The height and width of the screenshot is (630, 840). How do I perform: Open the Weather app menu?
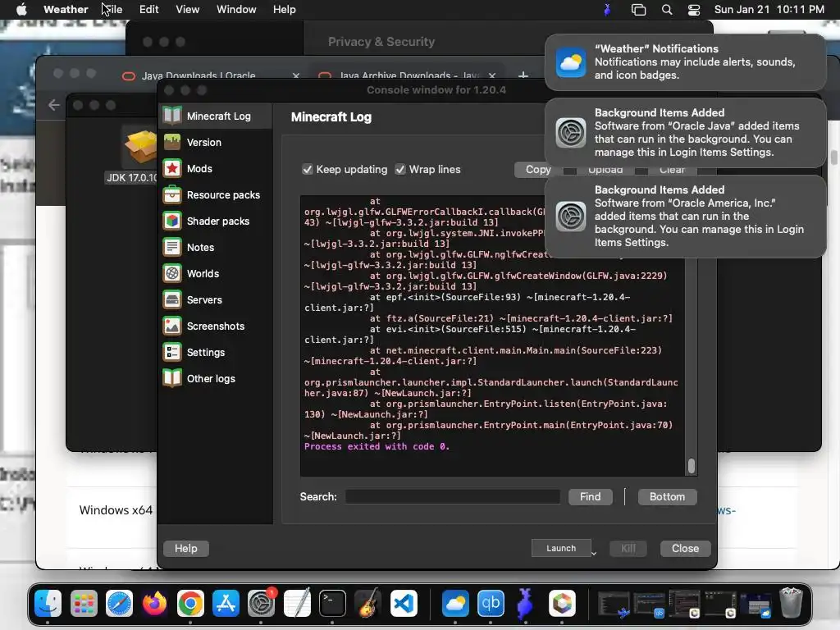click(x=66, y=10)
